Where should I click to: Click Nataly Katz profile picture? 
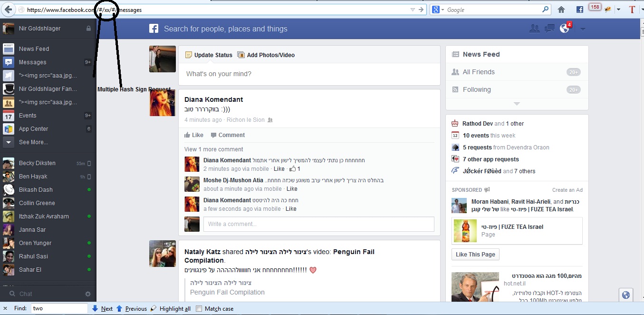coord(163,254)
